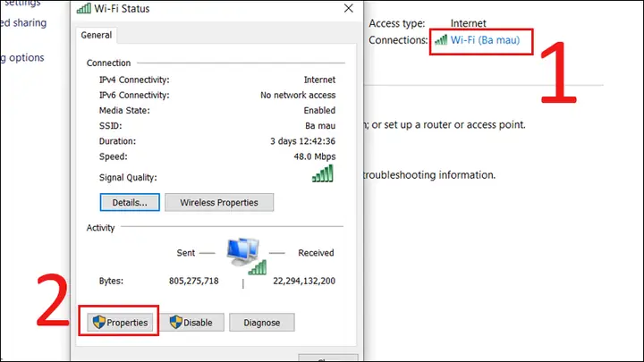Screen dimensions: 644x362
Task: Click the Wi-Fi Status title bar signal icon
Action: pos(84,8)
